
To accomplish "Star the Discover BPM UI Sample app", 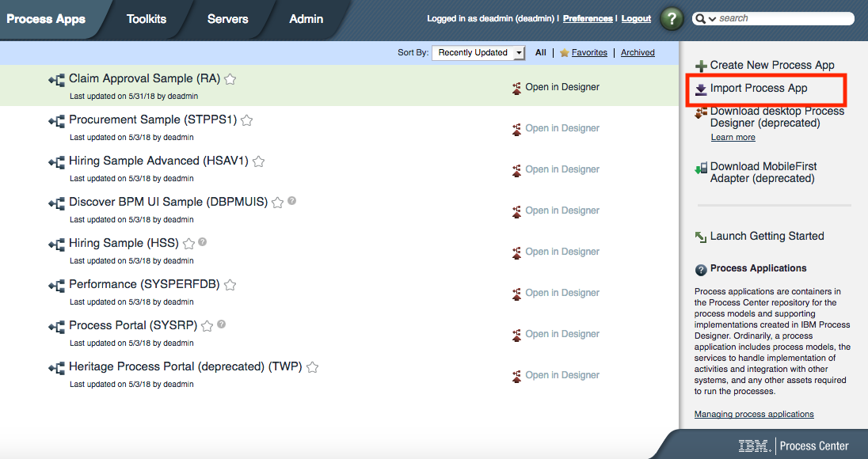I will 278,203.
